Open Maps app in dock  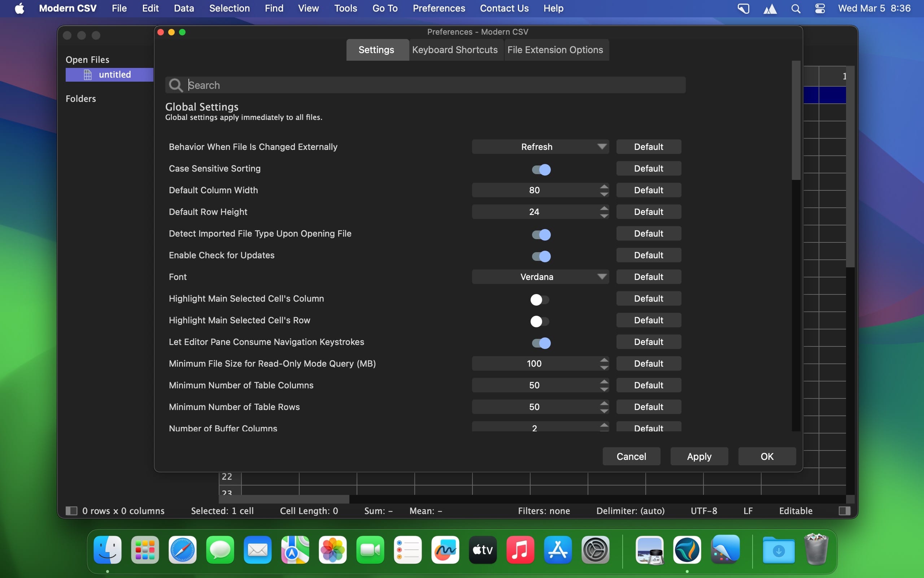(x=295, y=550)
